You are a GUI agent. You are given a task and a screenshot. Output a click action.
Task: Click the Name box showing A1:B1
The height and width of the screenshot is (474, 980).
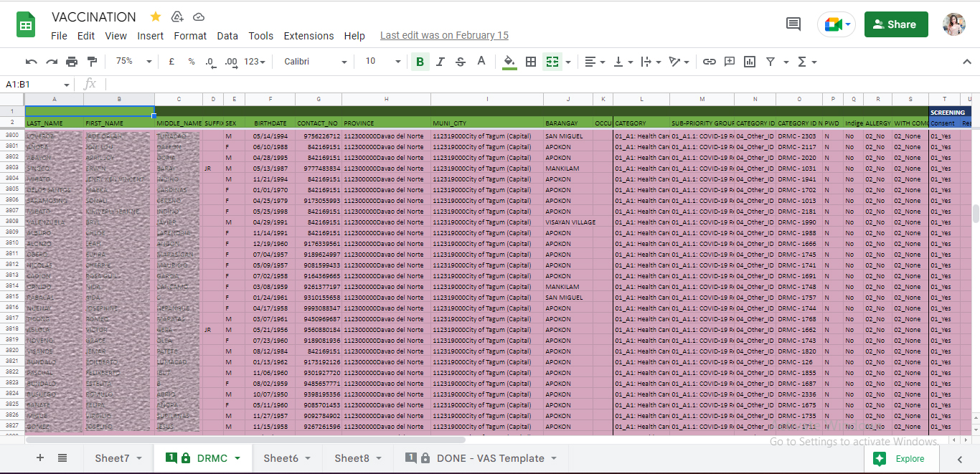(x=37, y=85)
